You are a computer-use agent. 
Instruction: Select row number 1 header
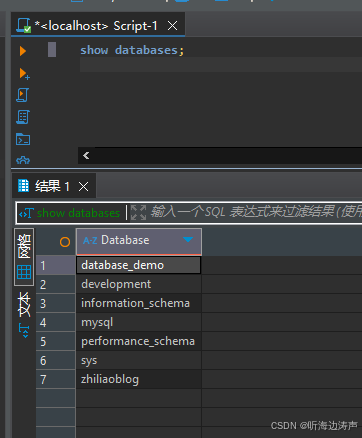pyautogui.click(x=56, y=265)
